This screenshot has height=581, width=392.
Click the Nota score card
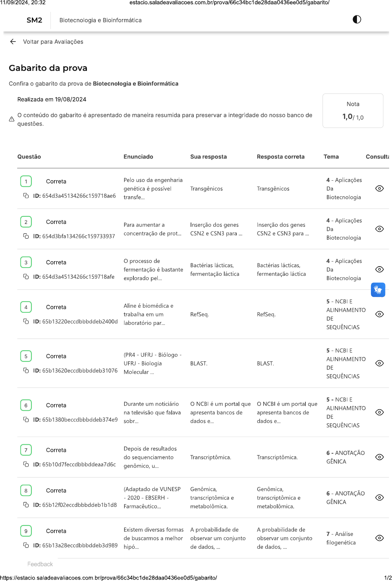[x=353, y=111]
